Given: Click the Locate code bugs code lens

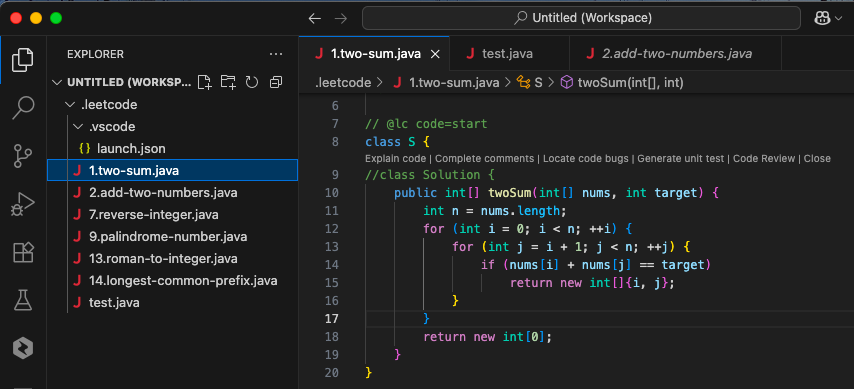Looking at the screenshot, I should pos(585,159).
